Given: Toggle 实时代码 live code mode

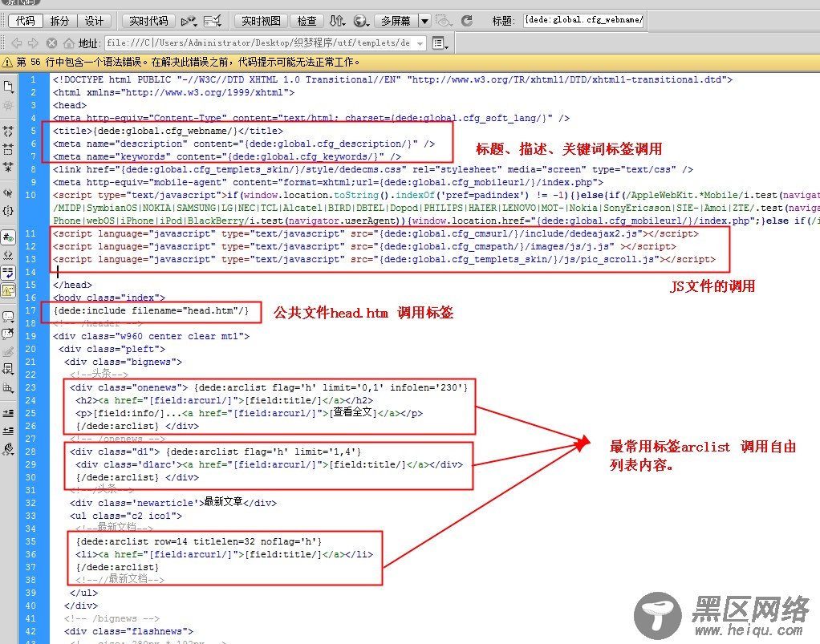Looking at the screenshot, I should [x=148, y=21].
